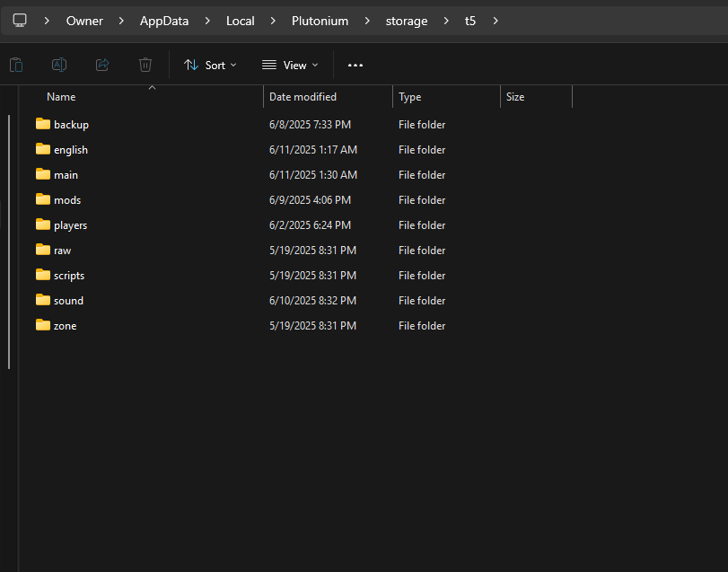728x572 pixels.
Task: Select the mods folder icon
Action: (x=43, y=199)
